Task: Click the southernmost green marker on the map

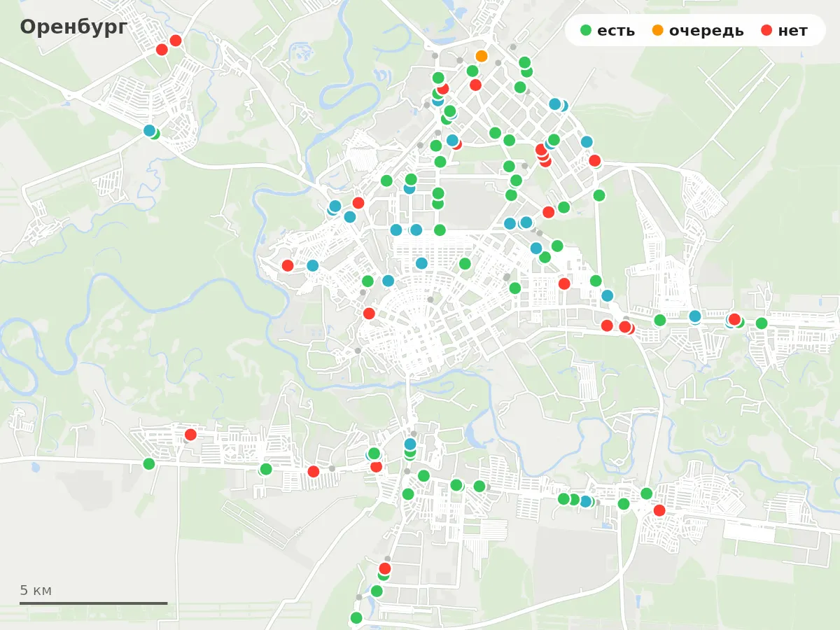Action: (356, 617)
